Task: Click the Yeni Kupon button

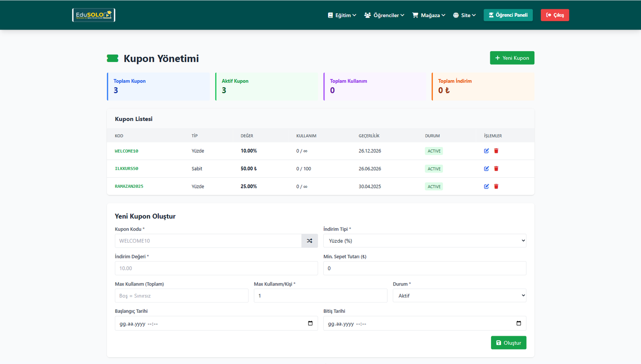Action: tap(512, 58)
